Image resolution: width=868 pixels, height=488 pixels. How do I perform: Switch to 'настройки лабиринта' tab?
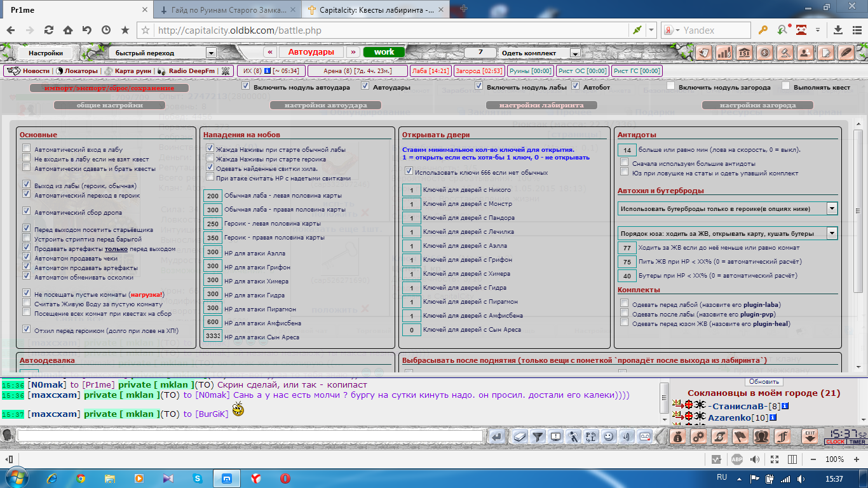(x=541, y=105)
